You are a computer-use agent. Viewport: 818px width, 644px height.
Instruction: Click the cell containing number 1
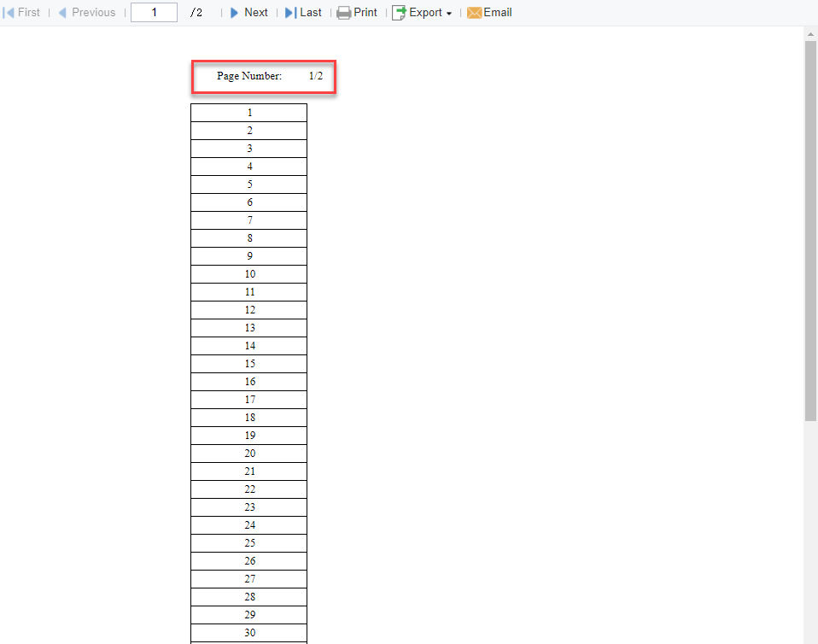tap(249, 112)
